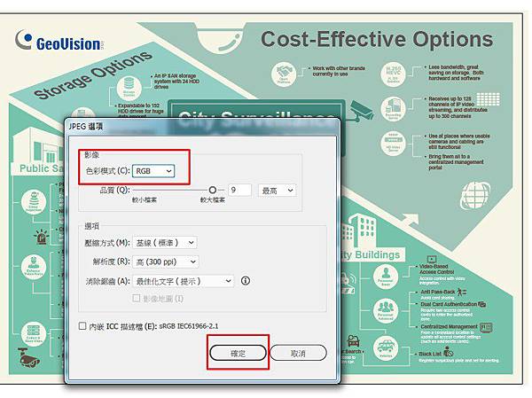
Task: Click the security camera icon near City Surveillance
Action: pos(360,111)
